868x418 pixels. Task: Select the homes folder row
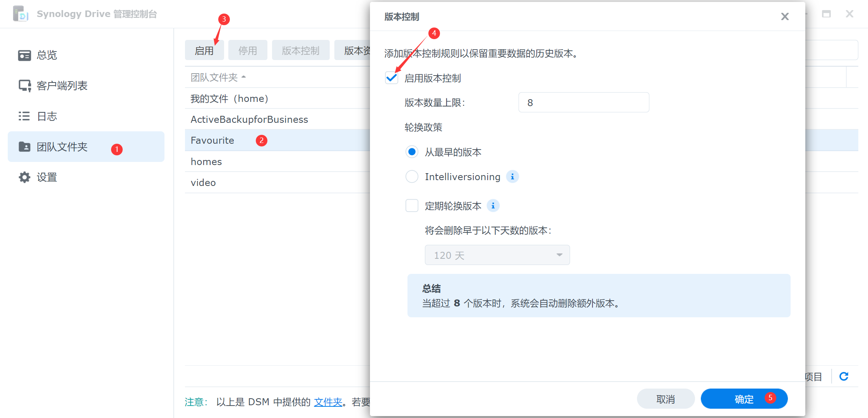pyautogui.click(x=206, y=162)
